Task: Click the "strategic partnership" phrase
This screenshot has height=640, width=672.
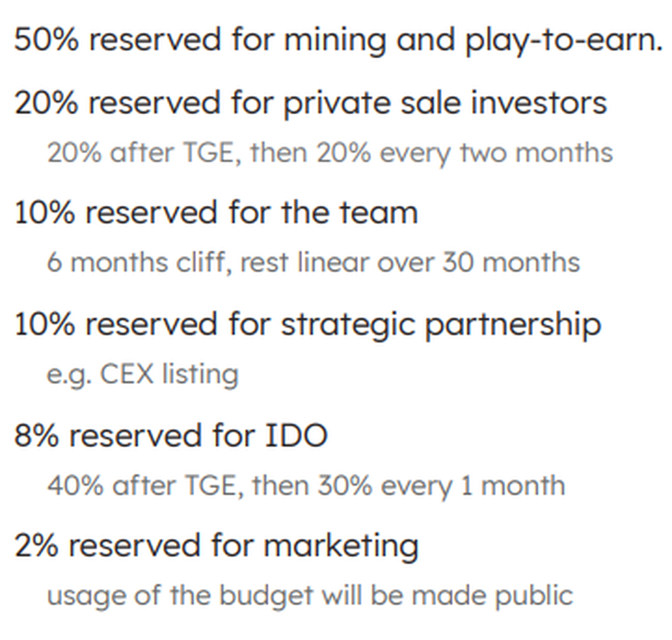Action: click(441, 325)
